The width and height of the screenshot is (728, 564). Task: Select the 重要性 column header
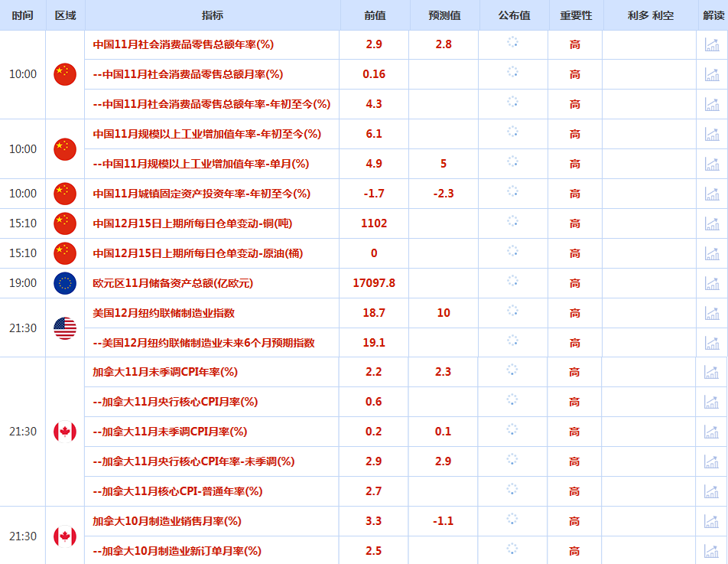(x=575, y=15)
